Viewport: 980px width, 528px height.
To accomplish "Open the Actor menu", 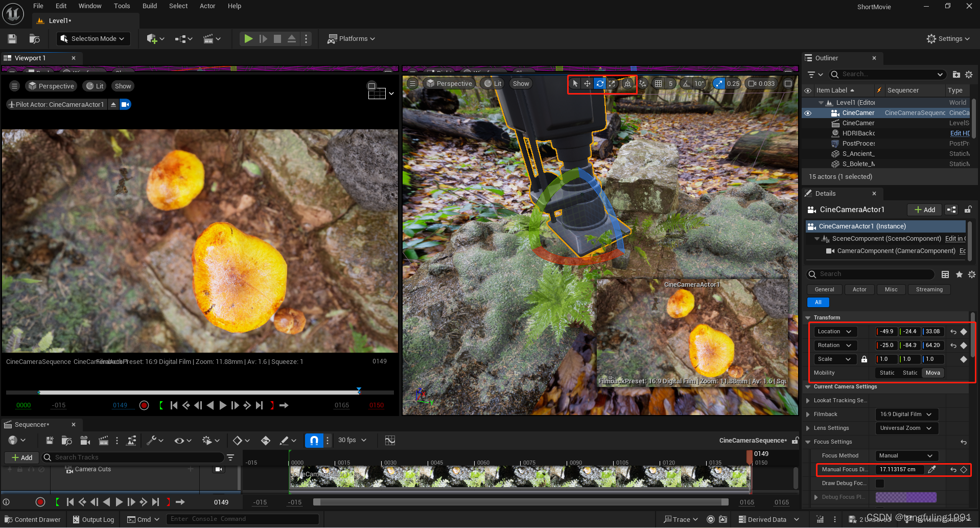I will [x=207, y=6].
